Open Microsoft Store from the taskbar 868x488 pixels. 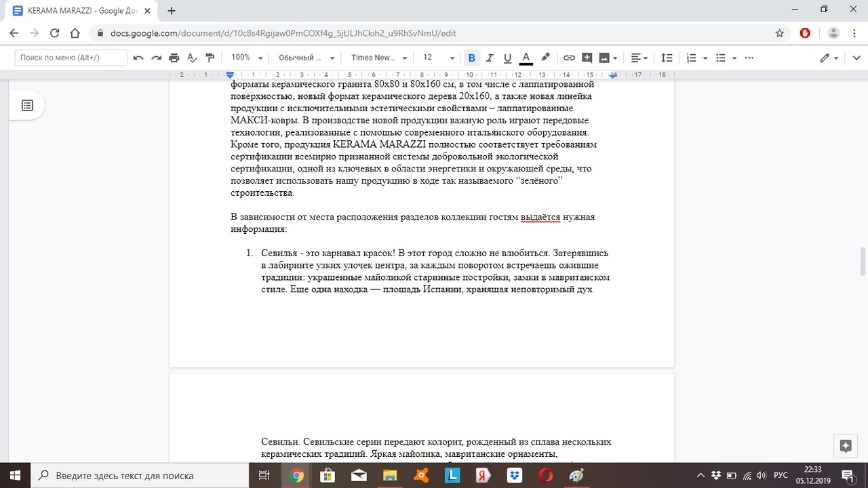[x=328, y=475]
